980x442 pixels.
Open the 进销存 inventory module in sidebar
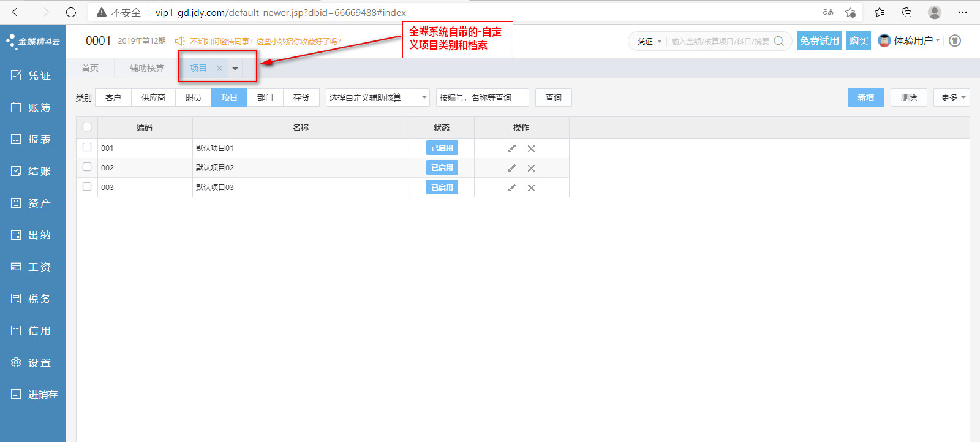[34, 394]
